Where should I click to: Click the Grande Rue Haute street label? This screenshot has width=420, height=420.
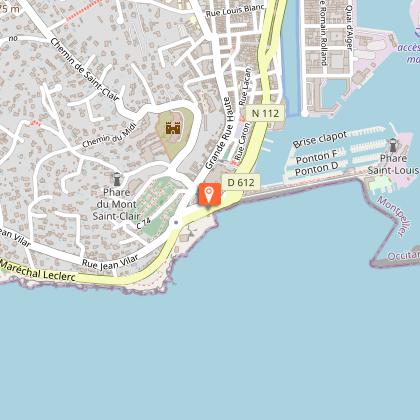(x=218, y=133)
